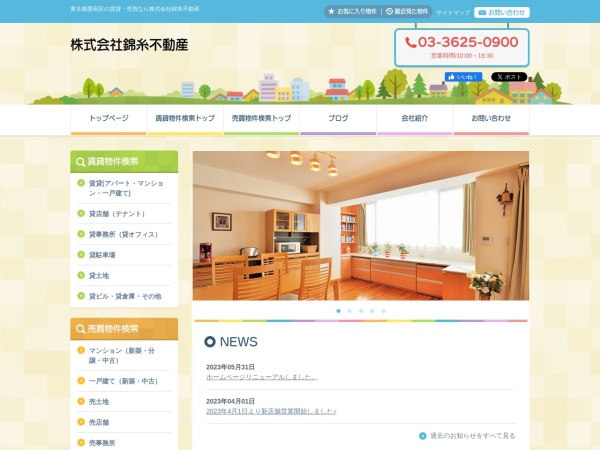Click the star icon beside お気に入り物件
Image resolution: width=600 pixels, height=450 pixels.
tap(331, 11)
